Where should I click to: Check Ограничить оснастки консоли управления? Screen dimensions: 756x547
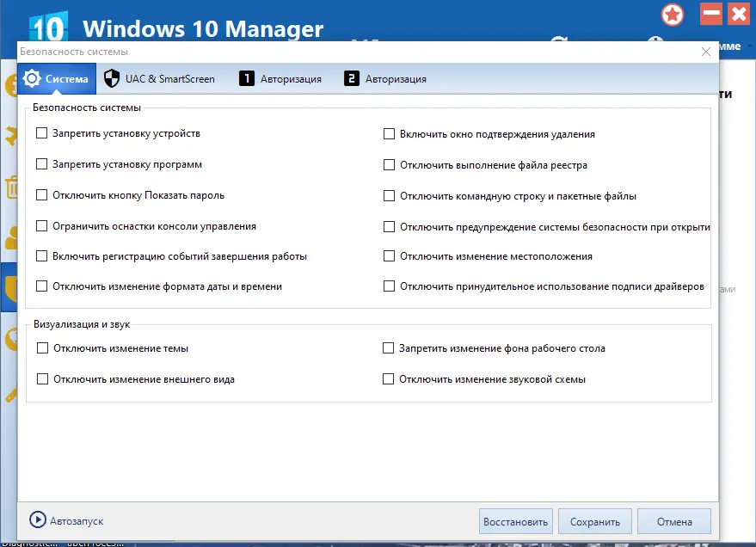(x=42, y=225)
